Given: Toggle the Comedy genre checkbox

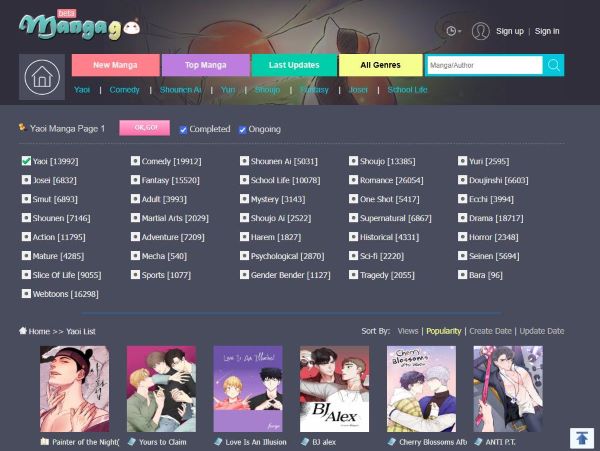Looking at the screenshot, I should pos(135,161).
